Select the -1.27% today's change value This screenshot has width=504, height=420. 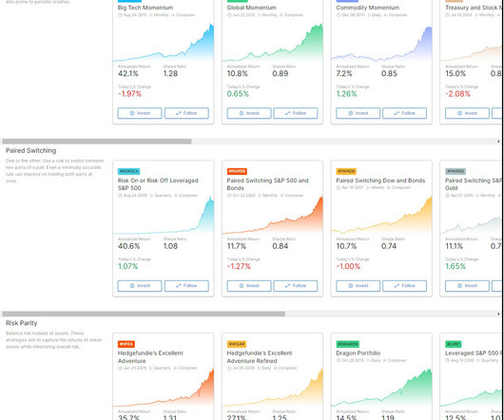click(x=239, y=266)
